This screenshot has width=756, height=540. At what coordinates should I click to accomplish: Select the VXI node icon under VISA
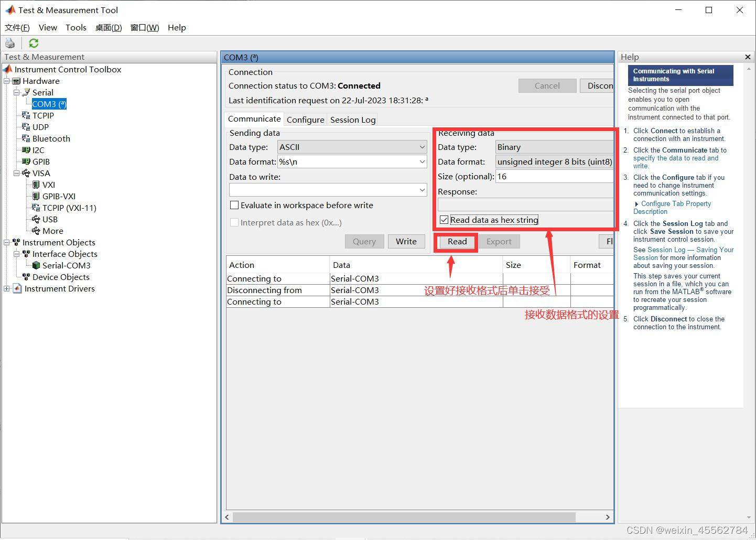pos(35,185)
